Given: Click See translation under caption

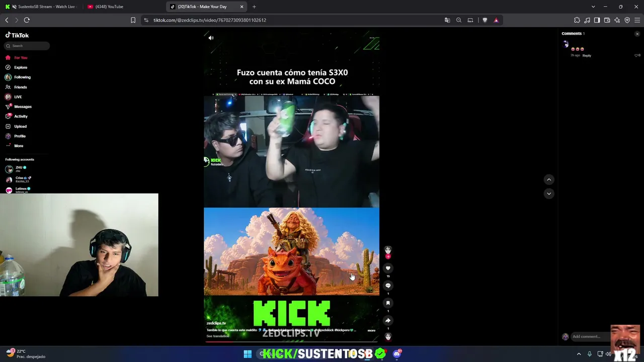Looking at the screenshot, I should pyautogui.click(x=218, y=336).
